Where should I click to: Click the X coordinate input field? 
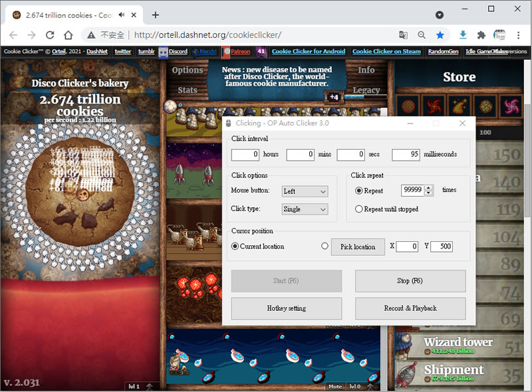click(407, 246)
